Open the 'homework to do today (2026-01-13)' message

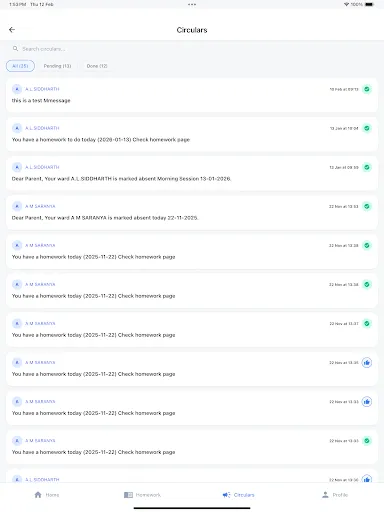pos(192,134)
